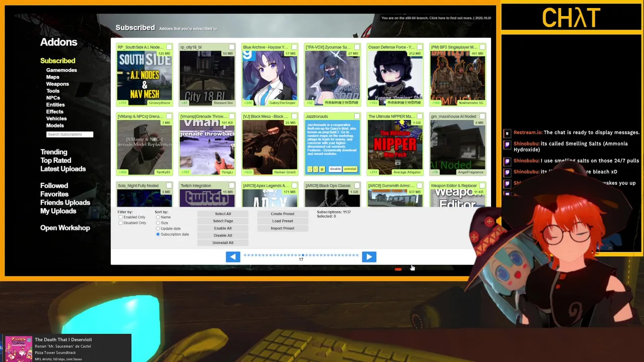This screenshot has width=644, height=362.
Task: Click the star favorite icon on Jazztronauts
Action: pyautogui.click(x=322, y=169)
